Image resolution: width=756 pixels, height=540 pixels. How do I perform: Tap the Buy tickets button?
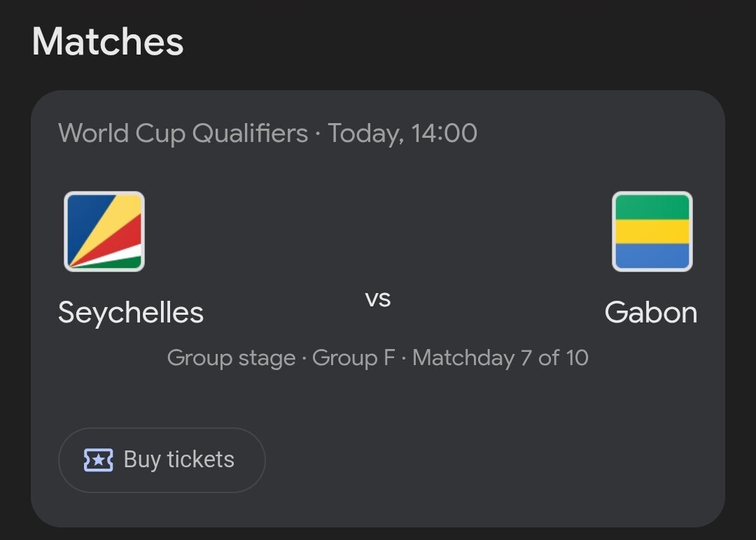(x=162, y=460)
